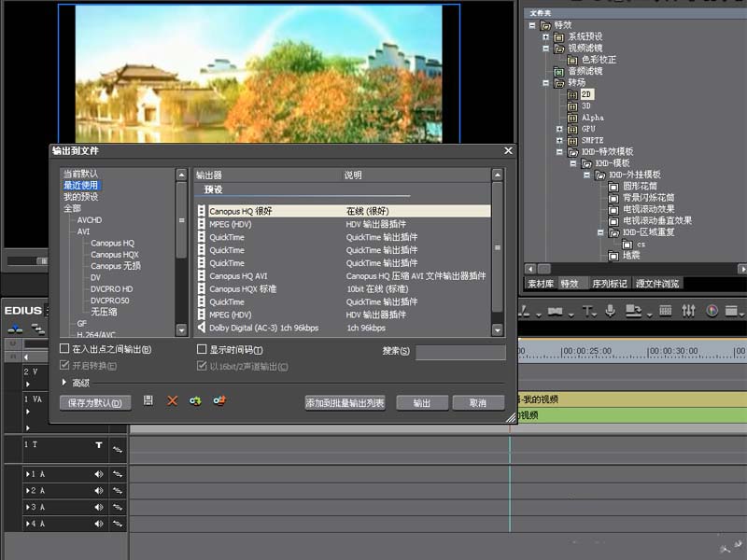Enable the 在入出点之间输出 checkbox
The height and width of the screenshot is (560, 747).
64,348
